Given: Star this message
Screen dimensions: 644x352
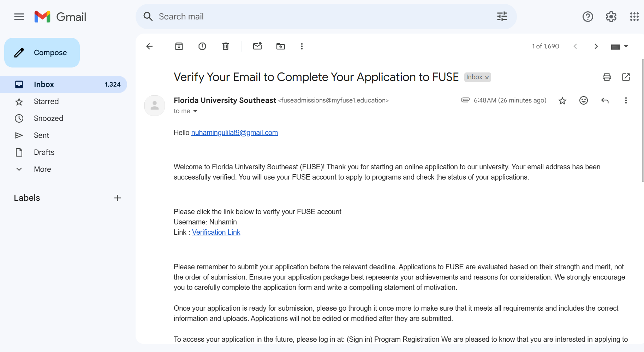Looking at the screenshot, I should (x=562, y=101).
